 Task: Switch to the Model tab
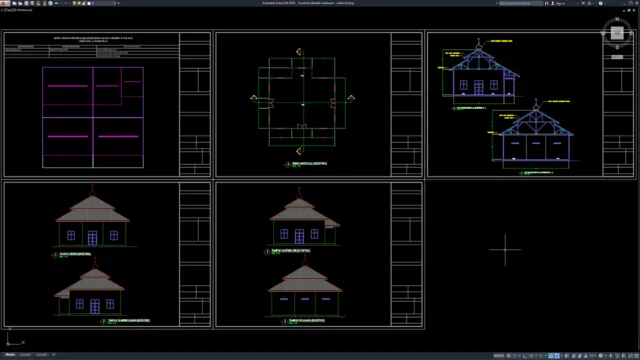coord(10,355)
